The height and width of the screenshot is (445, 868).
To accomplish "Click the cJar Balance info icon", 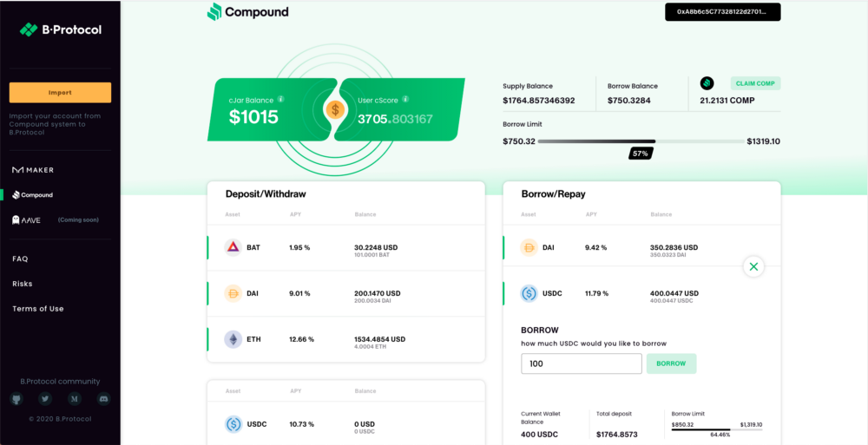I will pyautogui.click(x=280, y=100).
